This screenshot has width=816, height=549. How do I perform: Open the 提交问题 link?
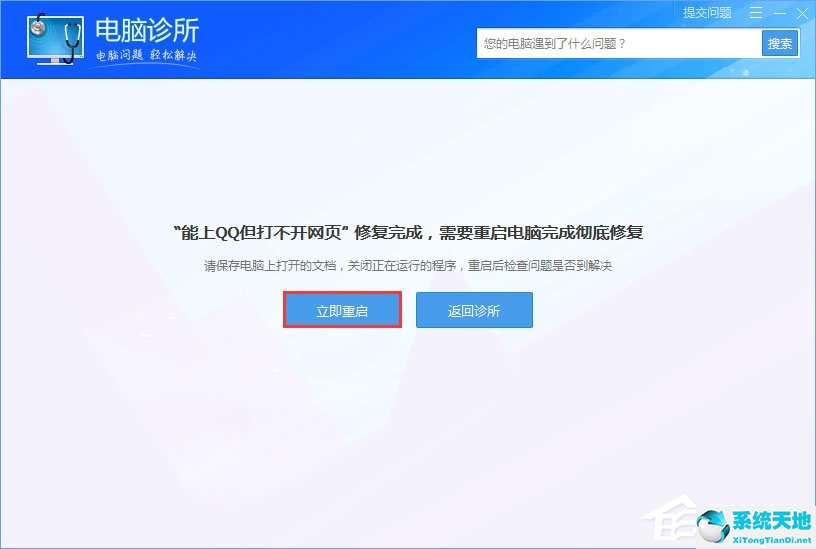click(707, 12)
